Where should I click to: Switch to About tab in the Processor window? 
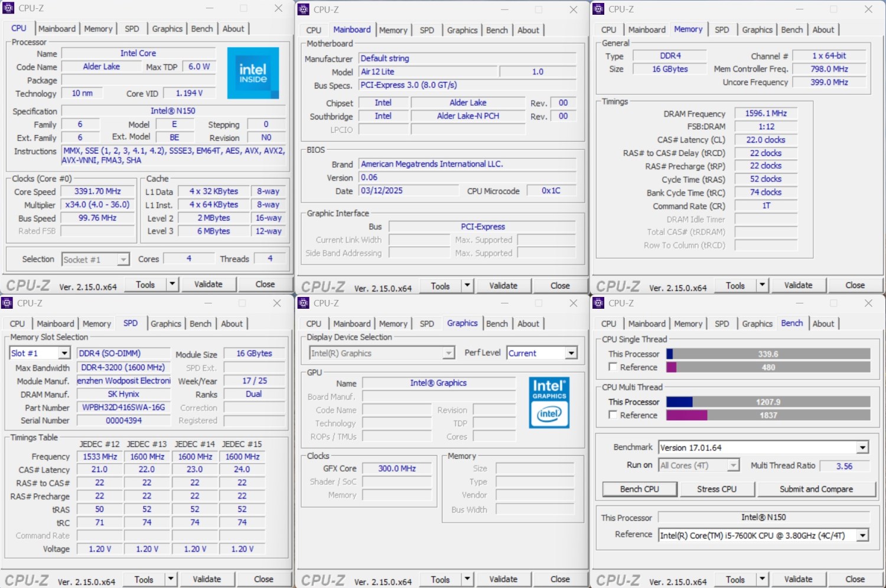click(x=233, y=28)
